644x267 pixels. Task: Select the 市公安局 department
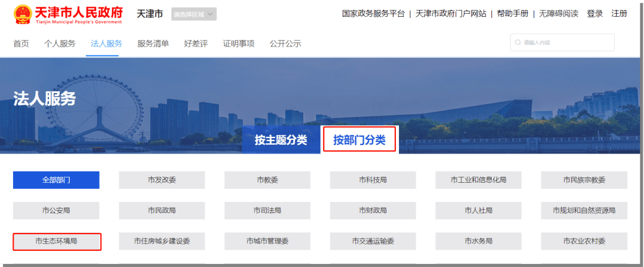(56, 210)
